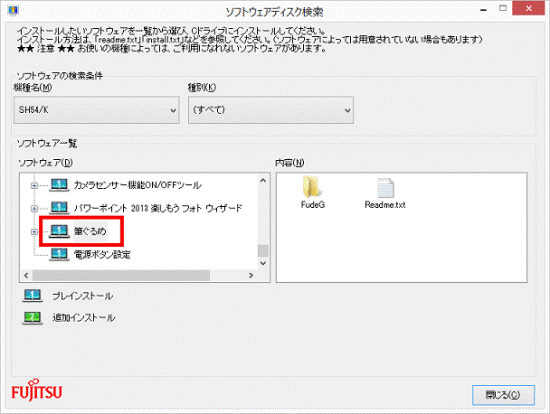Click the horizontal scrollbar thumb in software list
This screenshot has height=414, width=550.
[x=121, y=275]
